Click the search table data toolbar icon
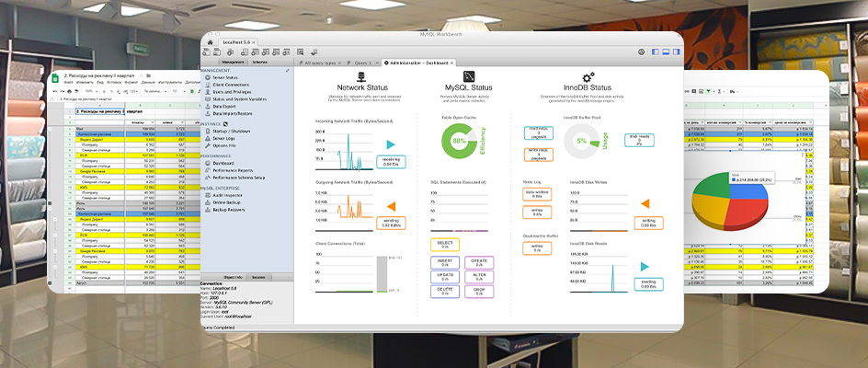Viewport: 868px width, 368px height. (300, 52)
